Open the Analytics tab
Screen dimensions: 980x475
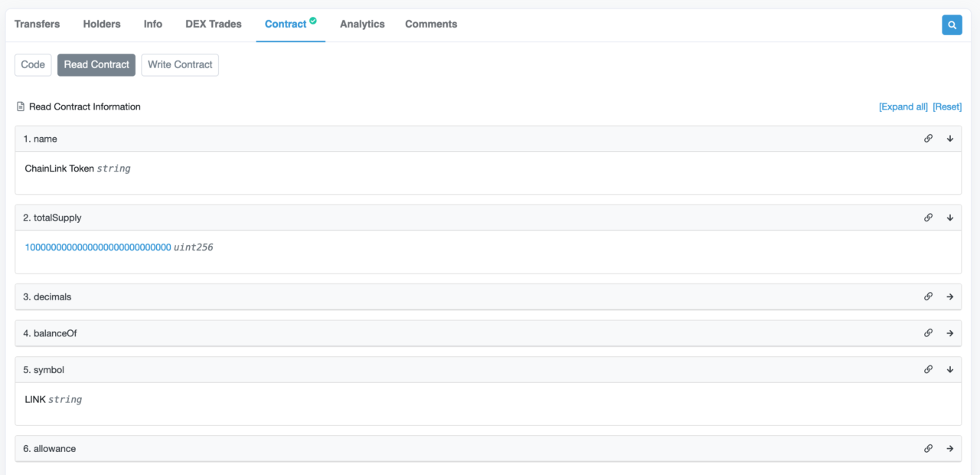(x=362, y=24)
